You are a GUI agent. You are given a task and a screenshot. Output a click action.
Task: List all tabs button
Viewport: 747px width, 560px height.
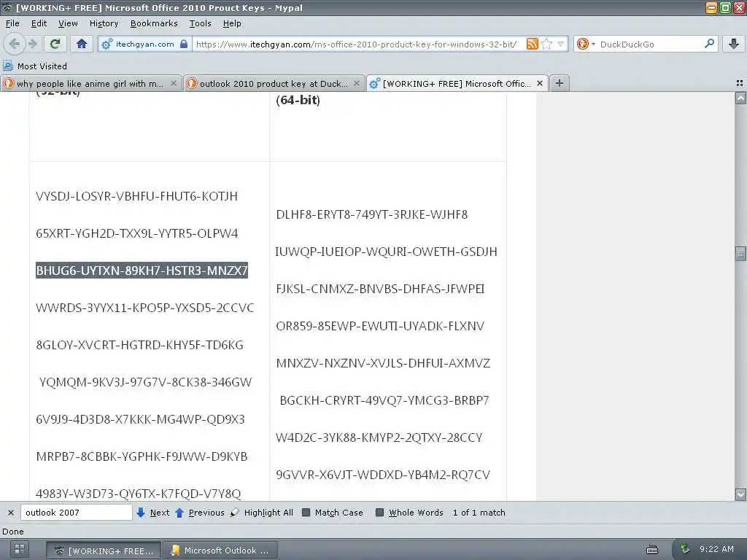pyautogui.click(x=740, y=83)
